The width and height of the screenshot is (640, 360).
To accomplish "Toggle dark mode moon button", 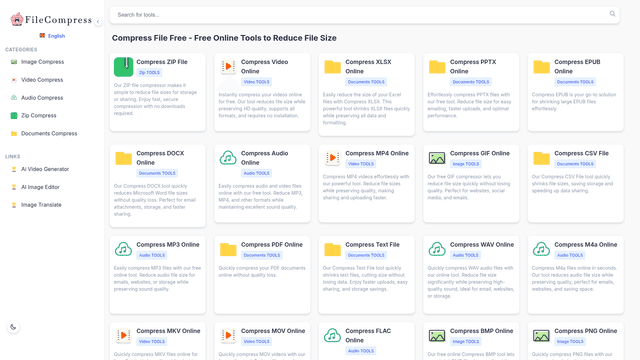I will pos(13,327).
